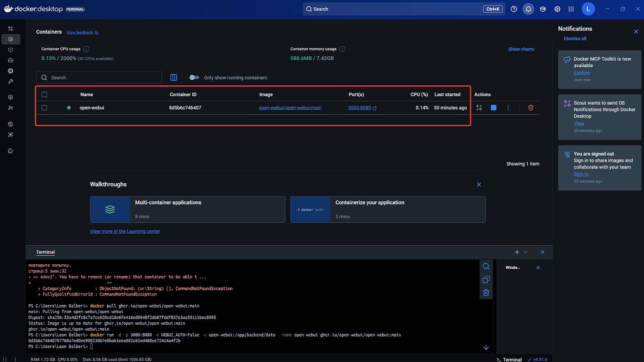Click Dismiss all notifications
Viewport: 644px width, 362px height.
point(575,38)
